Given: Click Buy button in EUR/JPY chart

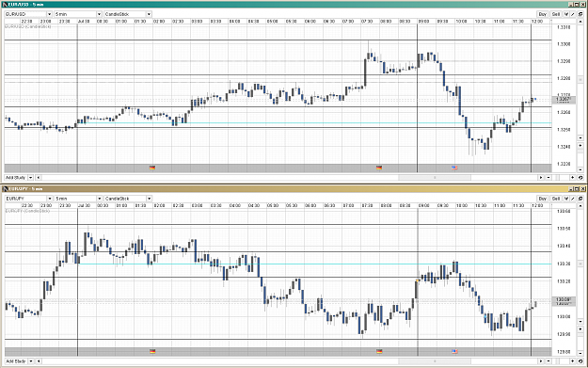Looking at the screenshot, I should [x=542, y=199].
